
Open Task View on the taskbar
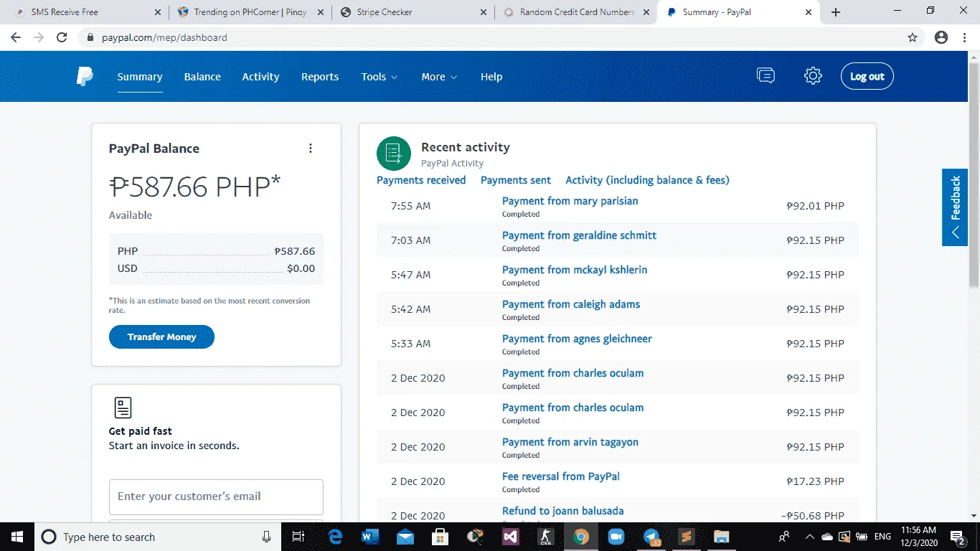pyautogui.click(x=298, y=537)
